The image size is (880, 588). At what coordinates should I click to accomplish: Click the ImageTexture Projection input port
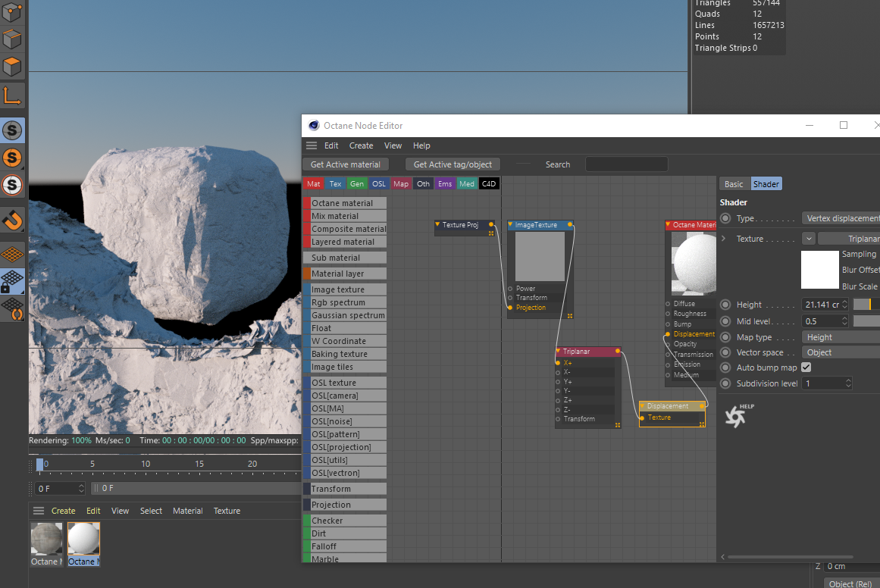pyautogui.click(x=510, y=308)
